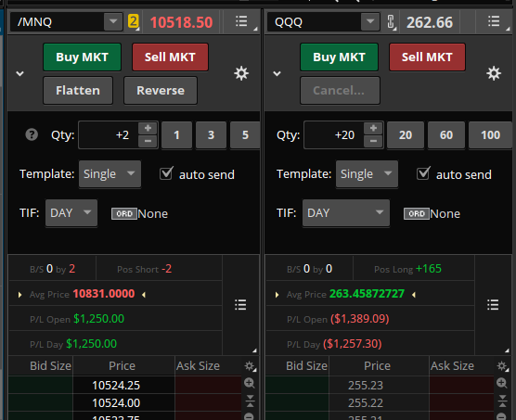Image resolution: width=516 pixels, height=420 pixels.
Task: Set /MNQ quantity preset to 5
Action: [x=245, y=135]
